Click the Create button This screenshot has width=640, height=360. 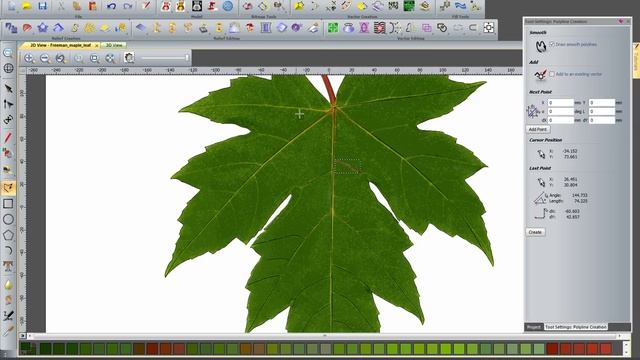(535, 232)
